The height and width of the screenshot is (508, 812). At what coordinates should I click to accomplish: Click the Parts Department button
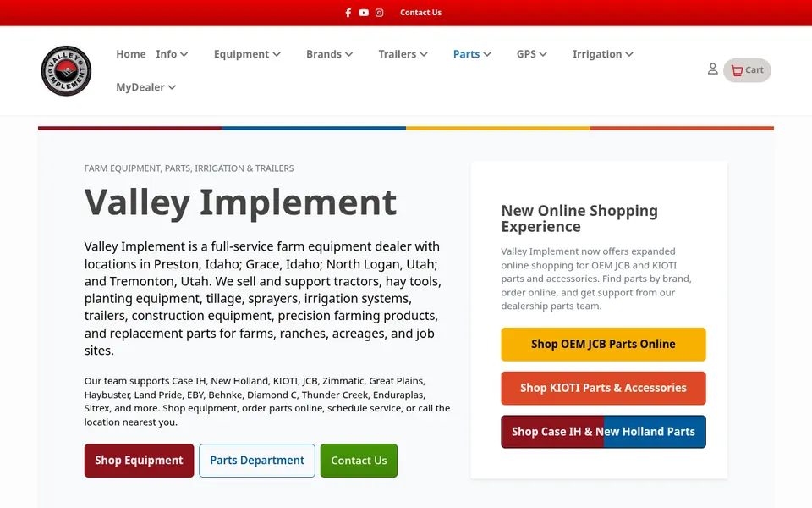point(257,461)
